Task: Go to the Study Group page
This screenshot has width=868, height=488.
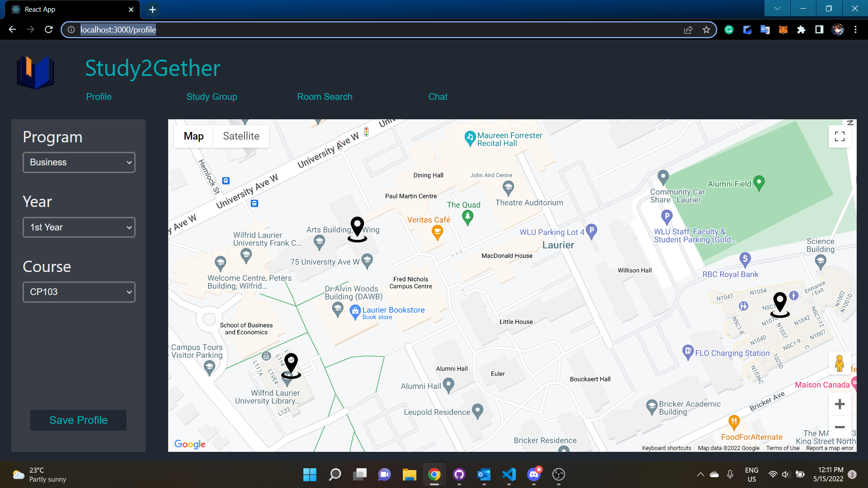Action: point(212,97)
